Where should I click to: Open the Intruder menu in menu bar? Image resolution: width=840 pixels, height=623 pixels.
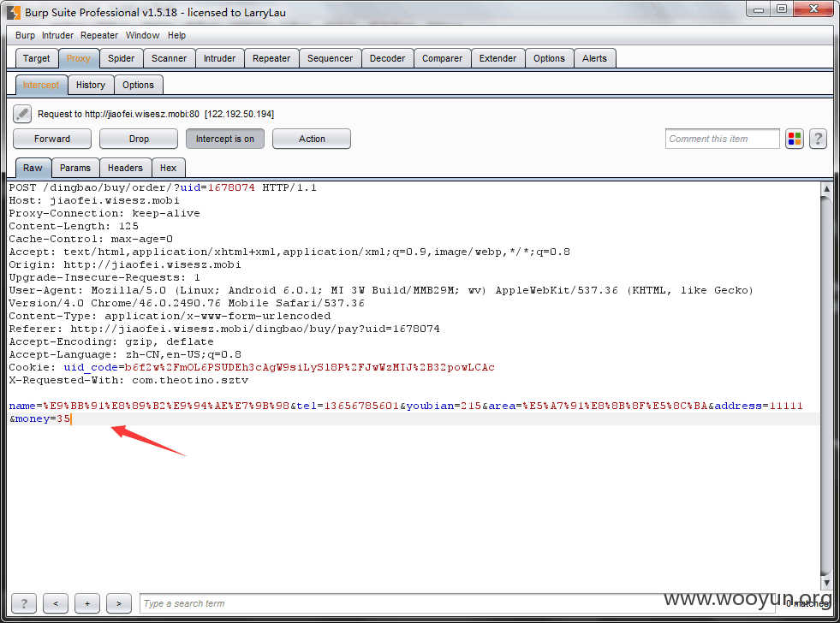point(57,35)
